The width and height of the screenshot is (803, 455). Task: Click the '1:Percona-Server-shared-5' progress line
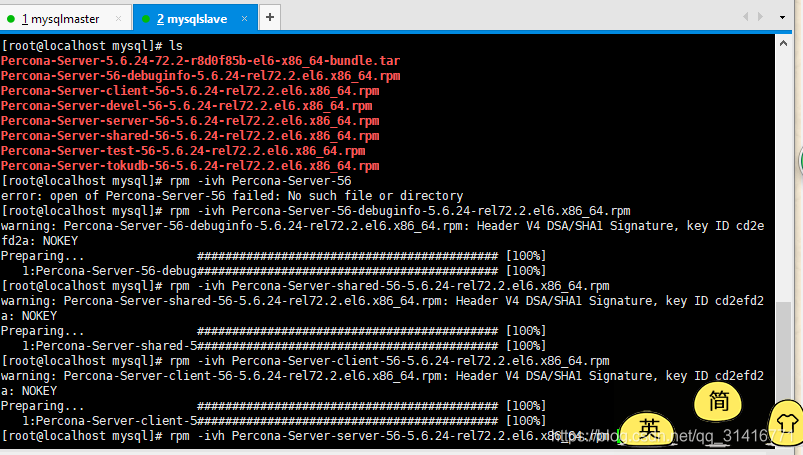click(x=284, y=346)
